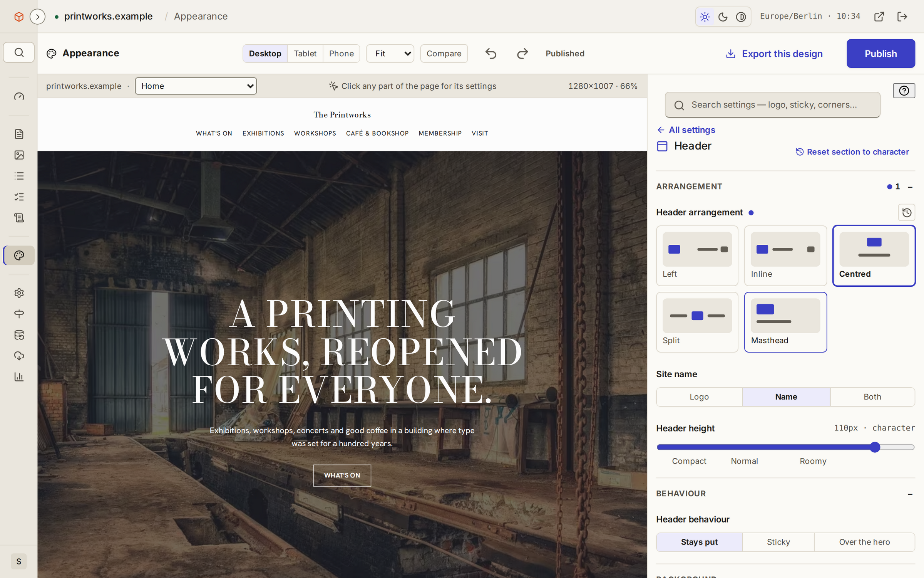Viewport: 924px width, 578px height.
Task: Choose the Split header arrangement
Action: pos(697,322)
